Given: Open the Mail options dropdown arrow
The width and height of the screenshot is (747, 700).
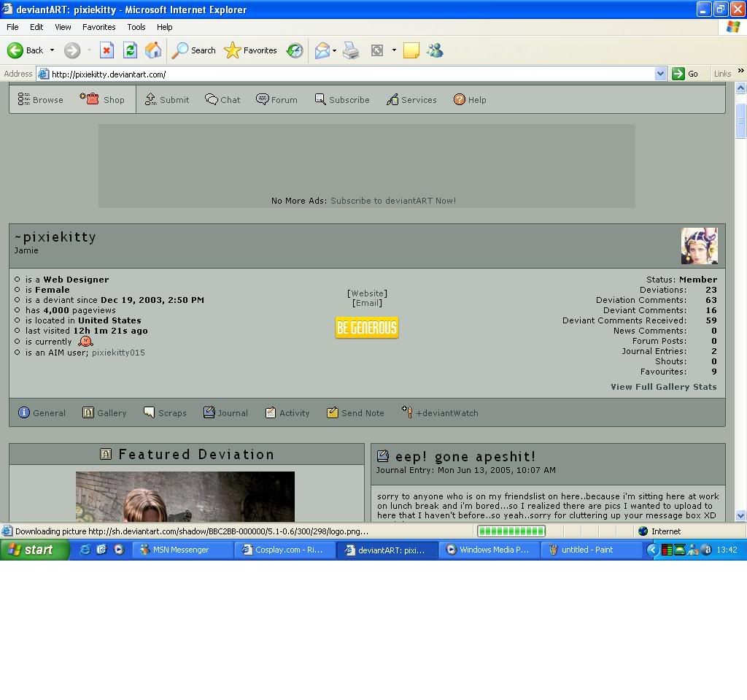Looking at the screenshot, I should click(x=334, y=50).
